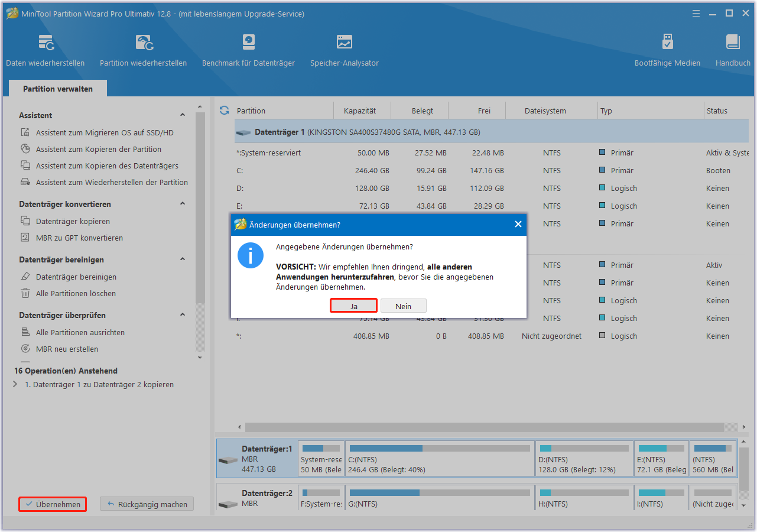Select the C: partition row
The image size is (757, 532).
492,170
